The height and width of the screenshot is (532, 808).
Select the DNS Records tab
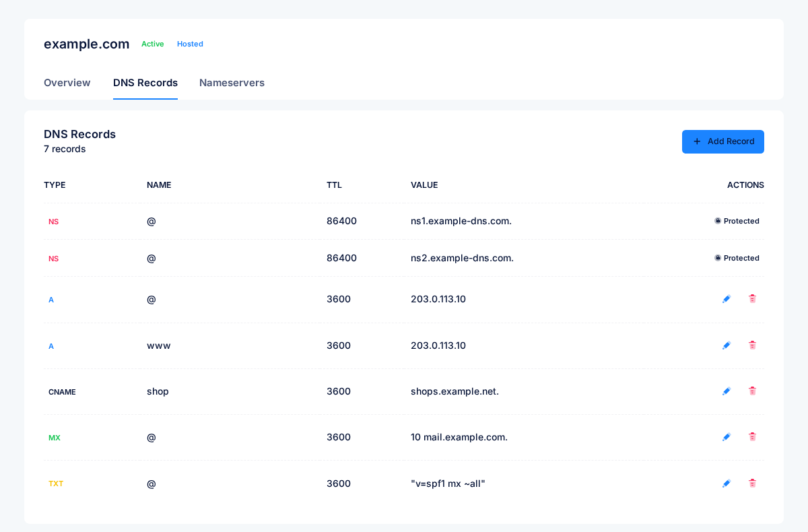pyautogui.click(x=145, y=83)
